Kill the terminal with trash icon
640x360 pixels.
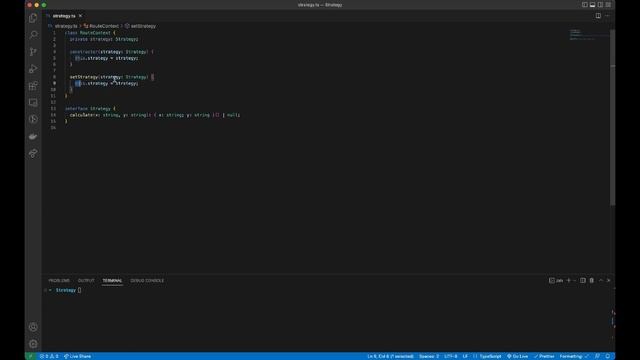591,280
